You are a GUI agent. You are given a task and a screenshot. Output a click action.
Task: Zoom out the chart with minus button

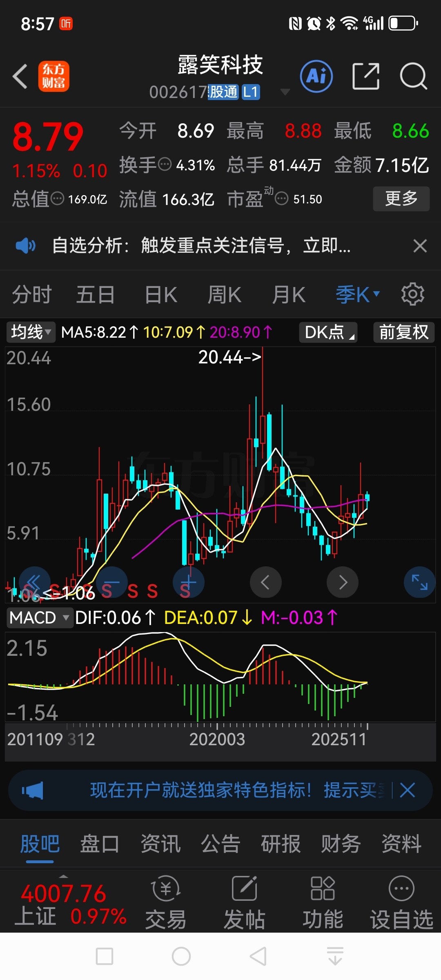(x=112, y=582)
